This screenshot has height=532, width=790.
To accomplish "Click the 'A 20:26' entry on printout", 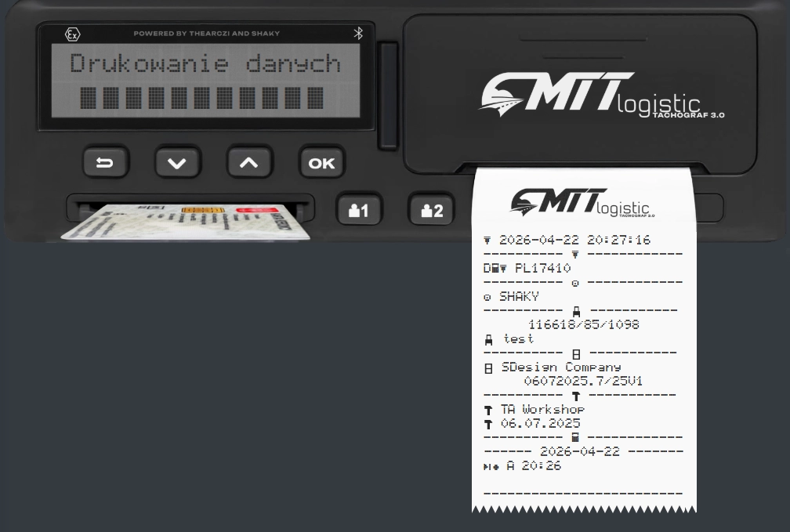I will tap(534, 465).
